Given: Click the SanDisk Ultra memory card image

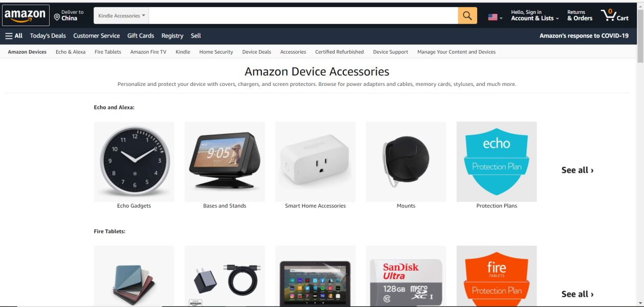Looking at the screenshot, I should [406, 276].
